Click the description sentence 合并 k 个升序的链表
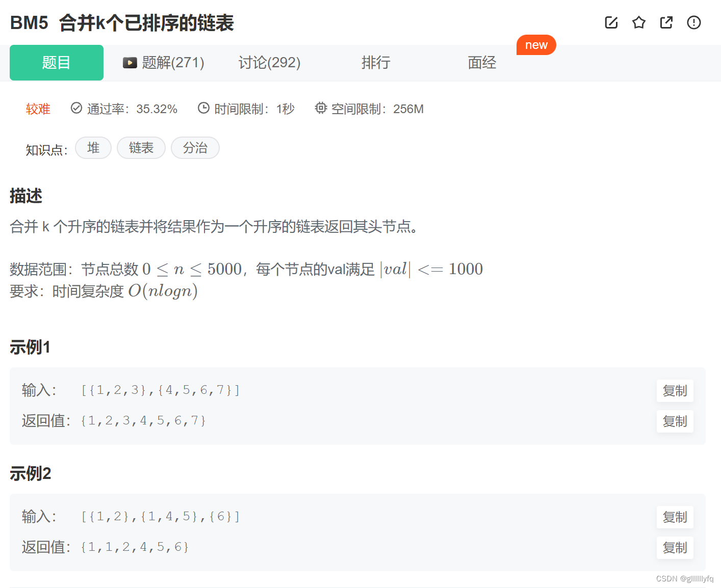 click(214, 226)
